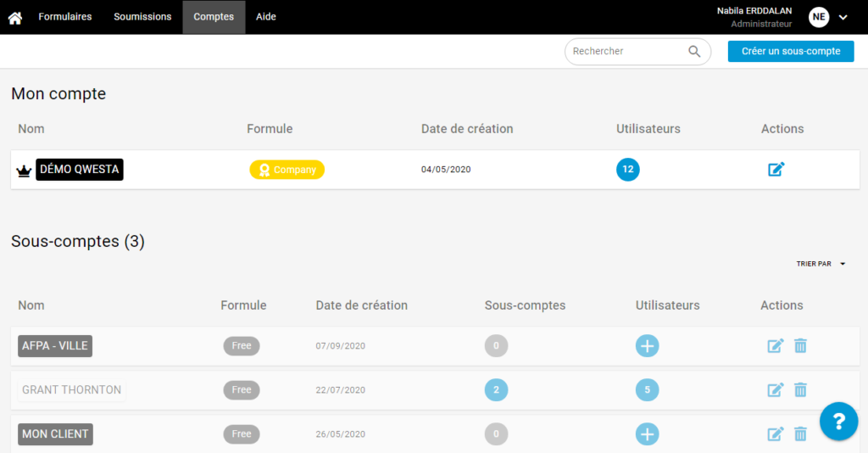Go to the home page icon
This screenshot has height=453, width=868.
15,18
